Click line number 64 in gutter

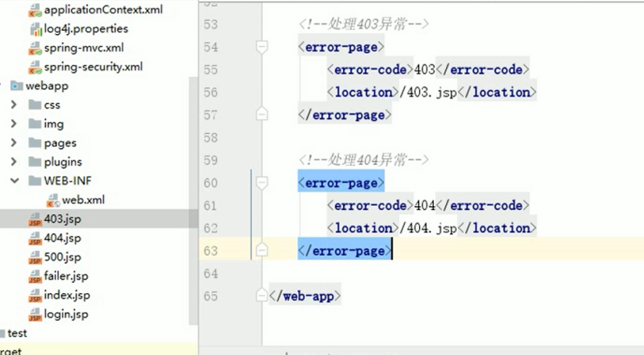[210, 274]
